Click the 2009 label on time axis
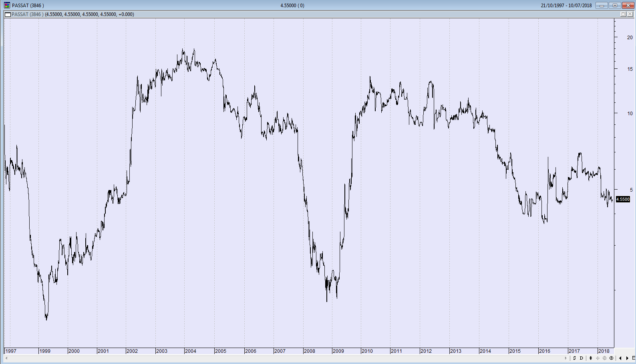Viewport: 636px width, 364px height. point(338,351)
